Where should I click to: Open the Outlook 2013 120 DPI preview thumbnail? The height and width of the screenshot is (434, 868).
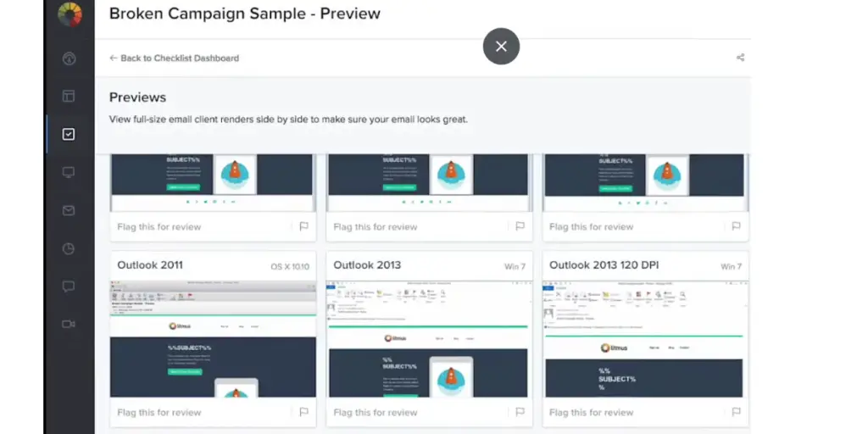click(x=645, y=339)
